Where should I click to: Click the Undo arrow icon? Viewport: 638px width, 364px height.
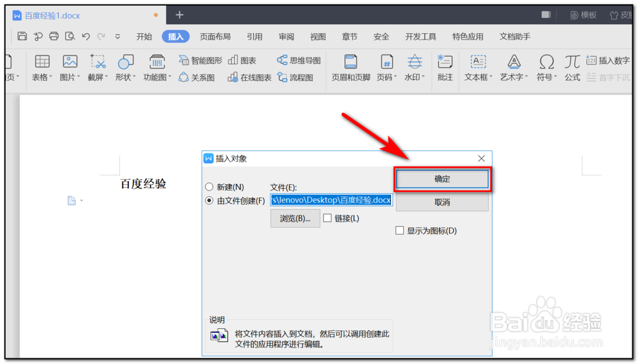pyautogui.click(x=85, y=36)
